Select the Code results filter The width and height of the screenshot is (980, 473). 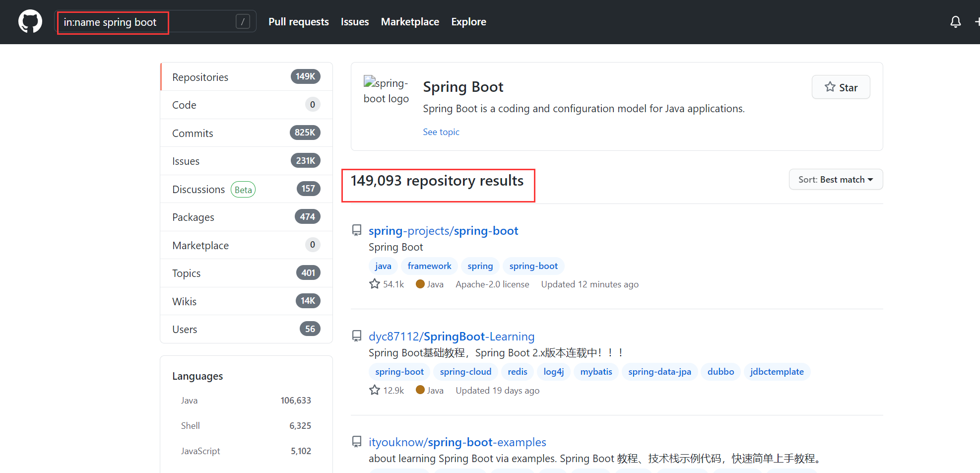click(246, 105)
